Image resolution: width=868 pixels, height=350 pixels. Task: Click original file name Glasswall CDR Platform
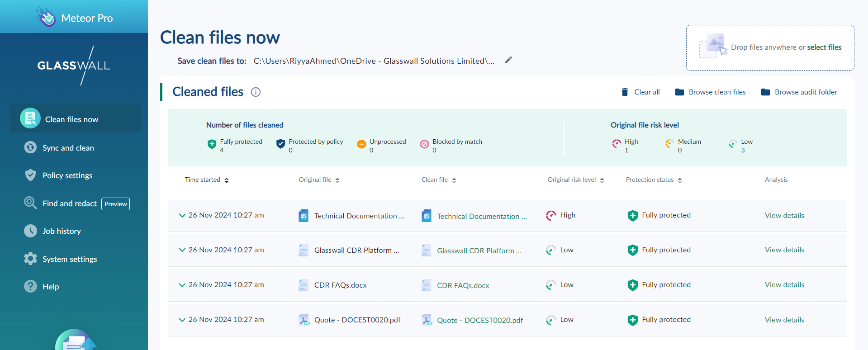[x=356, y=250]
